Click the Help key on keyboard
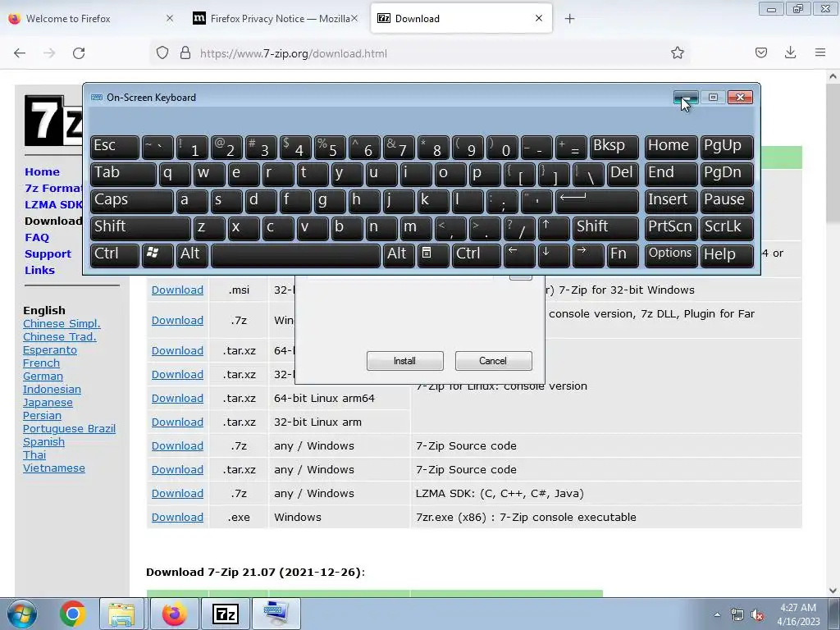 tap(727, 254)
